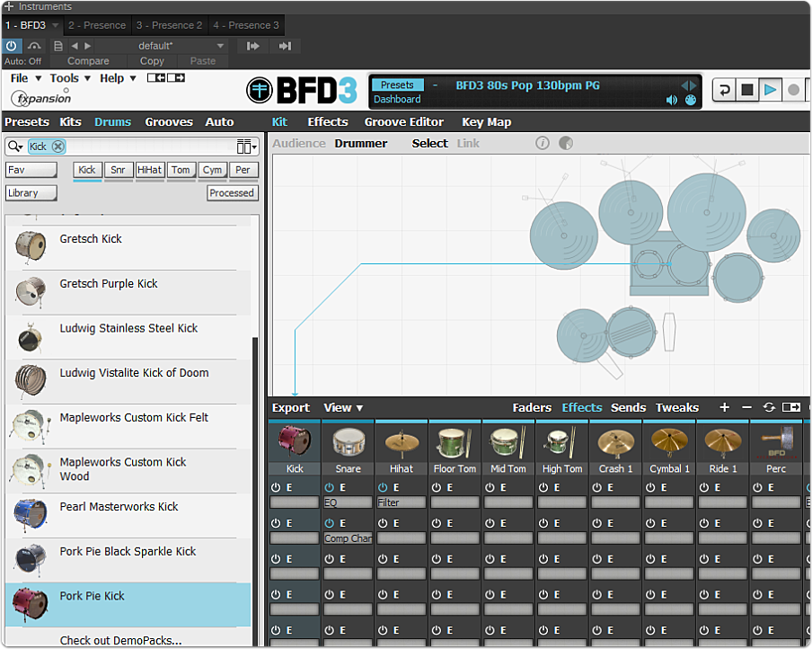812x649 pixels.
Task: Load the previous host preset arrow
Action: point(75,46)
